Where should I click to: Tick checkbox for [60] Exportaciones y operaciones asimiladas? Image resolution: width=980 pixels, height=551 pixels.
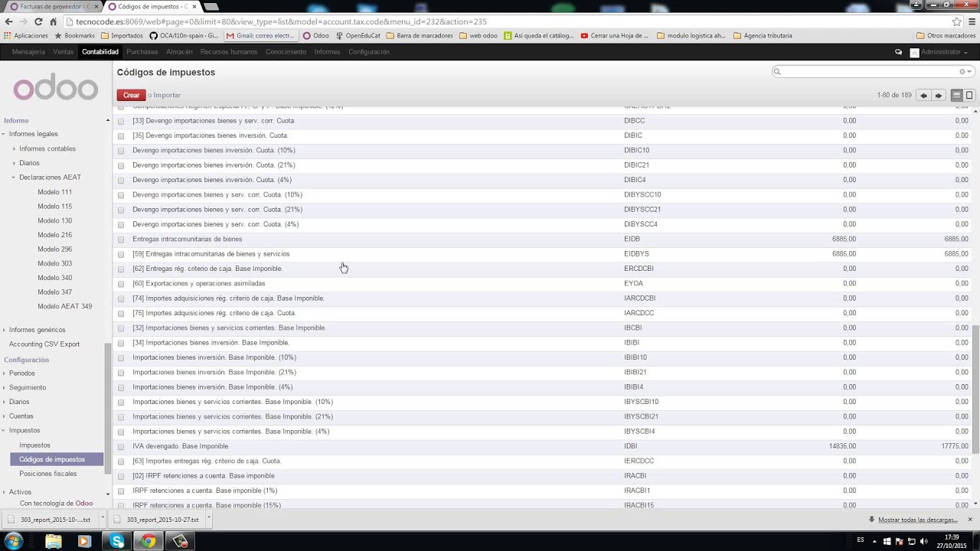point(121,284)
